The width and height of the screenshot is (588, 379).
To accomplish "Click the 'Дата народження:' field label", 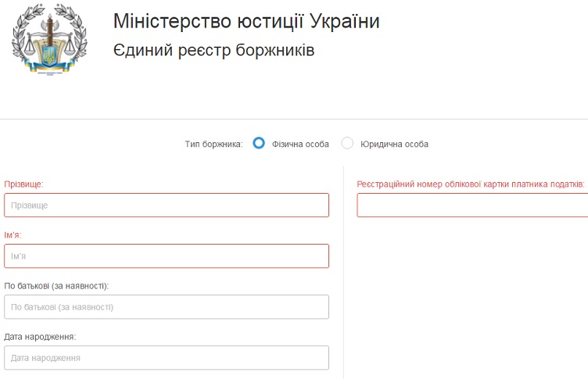I will pyautogui.click(x=40, y=337).
